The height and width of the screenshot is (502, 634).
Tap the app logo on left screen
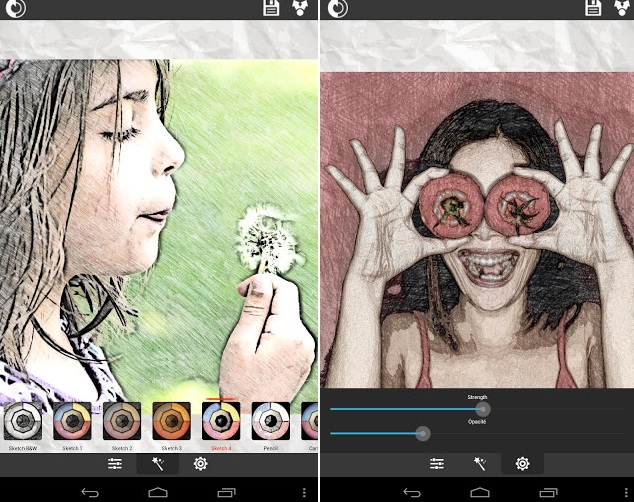click(x=15, y=8)
